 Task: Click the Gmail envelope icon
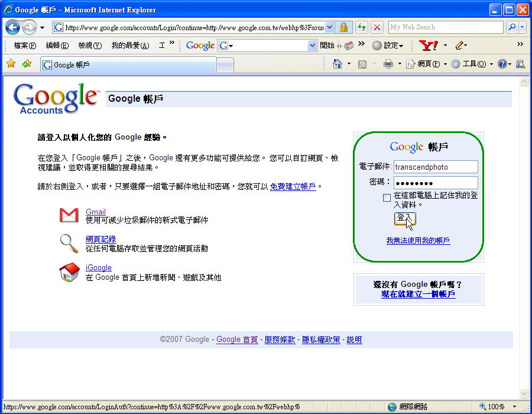[x=69, y=215]
